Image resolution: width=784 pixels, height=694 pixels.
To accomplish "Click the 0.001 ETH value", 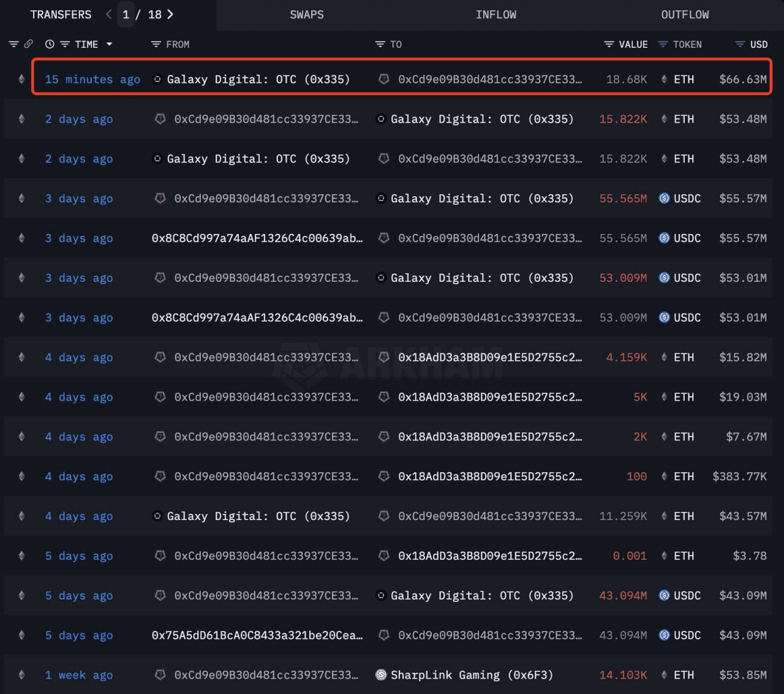I will [x=630, y=556].
